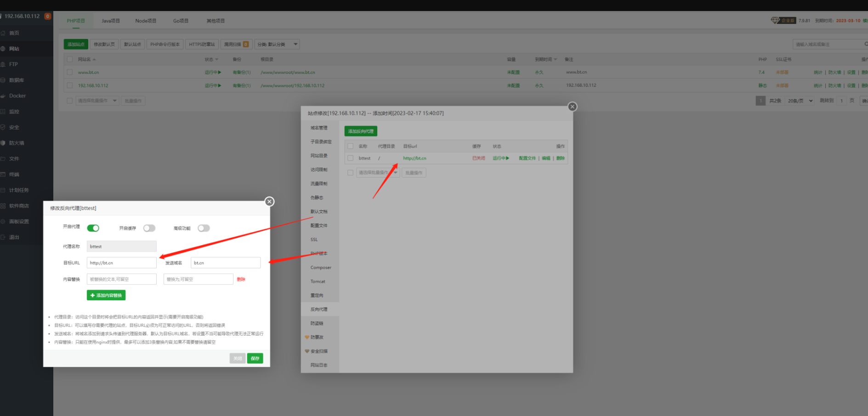Screen dimensions: 868x416
Task: Click 运行中 status icon for www.bt.cn site
Action: tap(220, 72)
